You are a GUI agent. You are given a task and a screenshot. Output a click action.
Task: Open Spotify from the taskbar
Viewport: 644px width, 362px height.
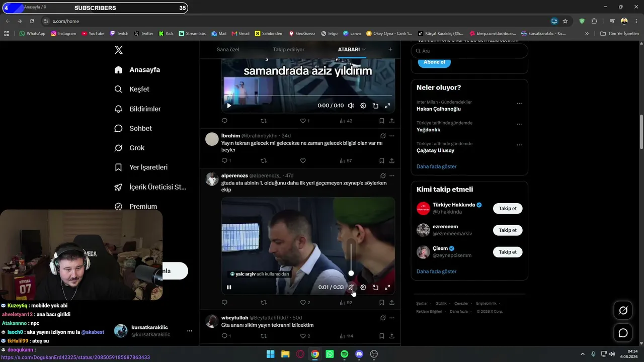coord(344,354)
